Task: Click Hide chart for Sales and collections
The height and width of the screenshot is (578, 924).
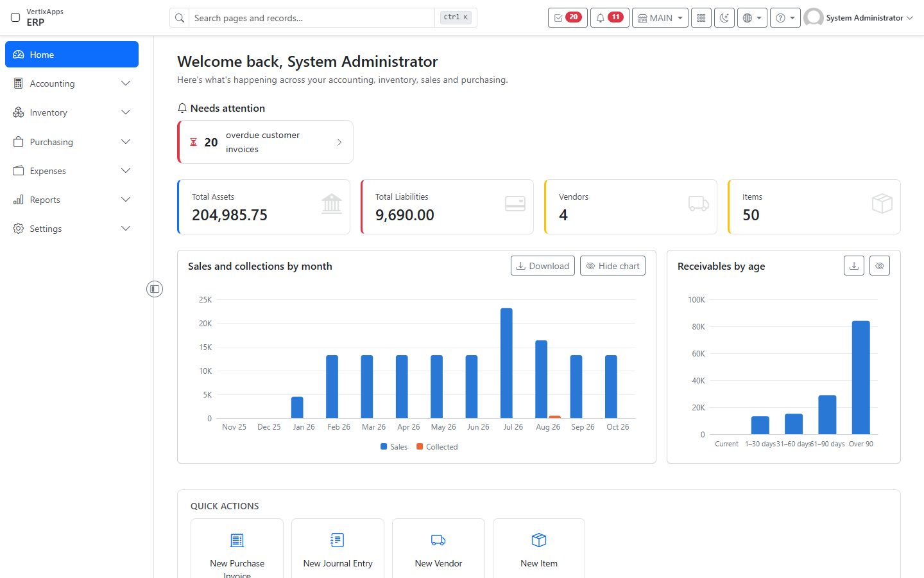Action: 613,266
